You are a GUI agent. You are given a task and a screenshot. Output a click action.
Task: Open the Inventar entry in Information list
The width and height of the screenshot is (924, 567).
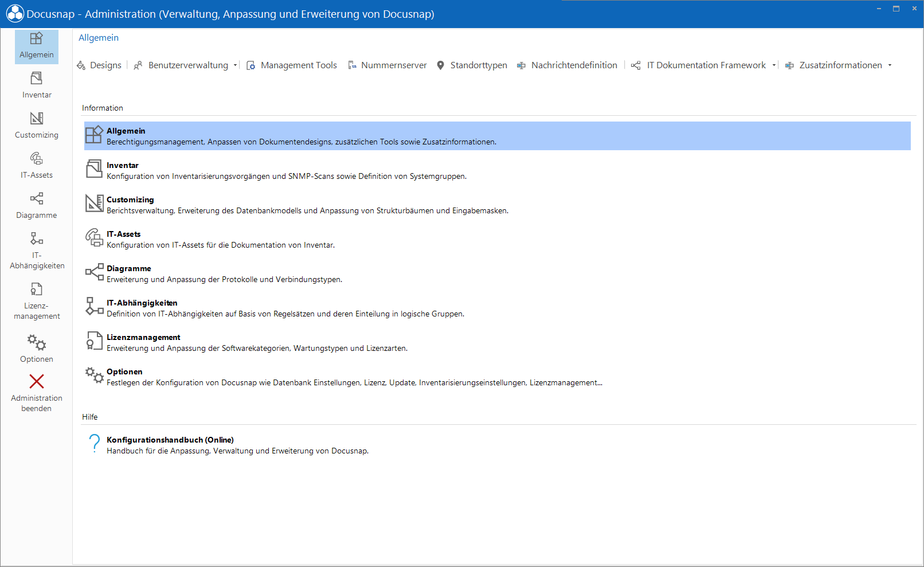coord(497,170)
